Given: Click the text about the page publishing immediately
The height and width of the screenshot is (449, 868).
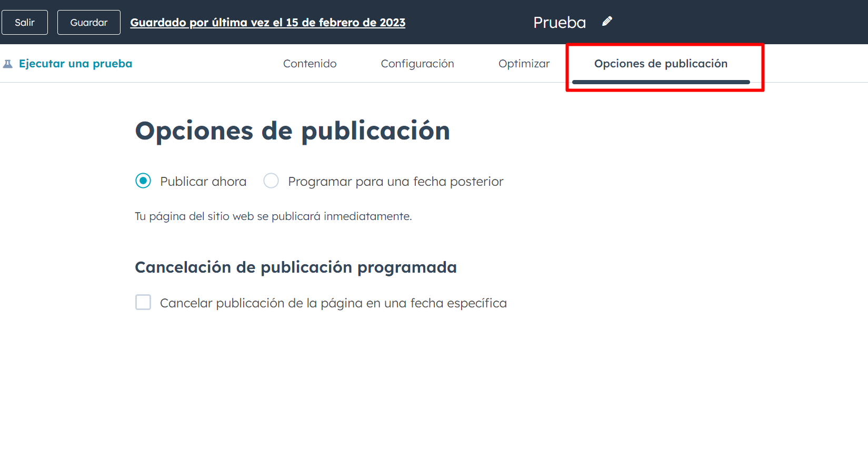Looking at the screenshot, I should point(273,216).
